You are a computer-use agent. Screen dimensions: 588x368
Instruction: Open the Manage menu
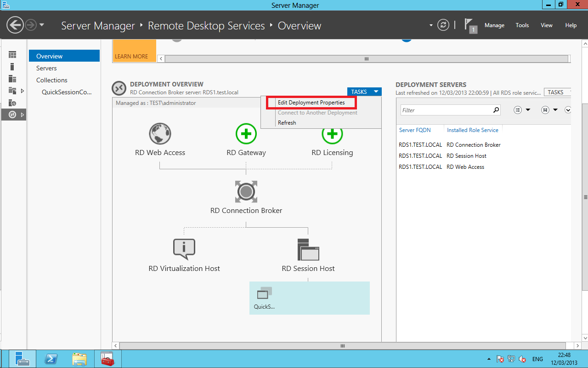click(494, 25)
